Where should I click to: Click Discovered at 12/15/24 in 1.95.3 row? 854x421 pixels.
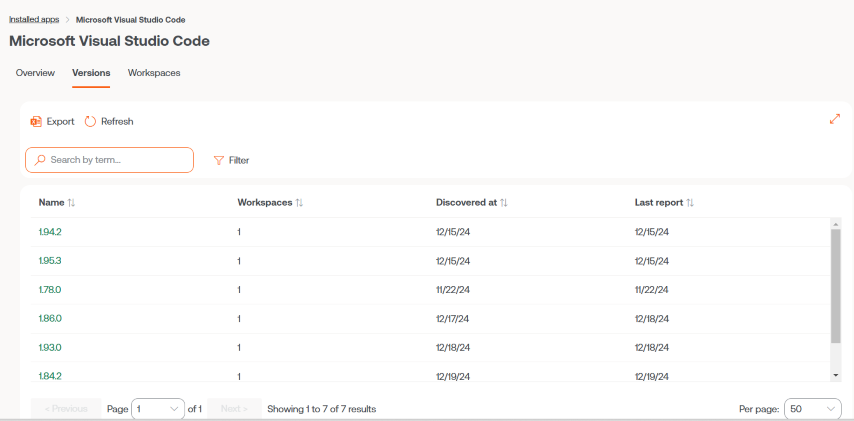pos(453,261)
